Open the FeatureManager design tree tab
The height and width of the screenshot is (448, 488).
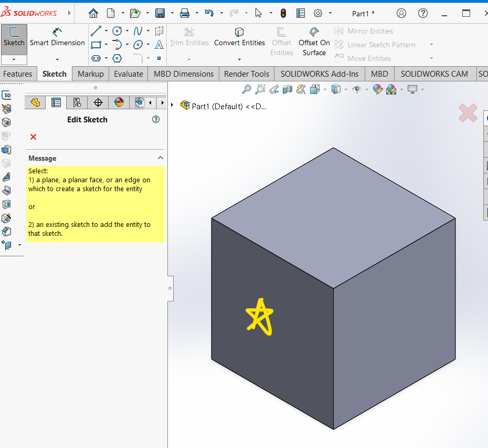pyautogui.click(x=35, y=102)
